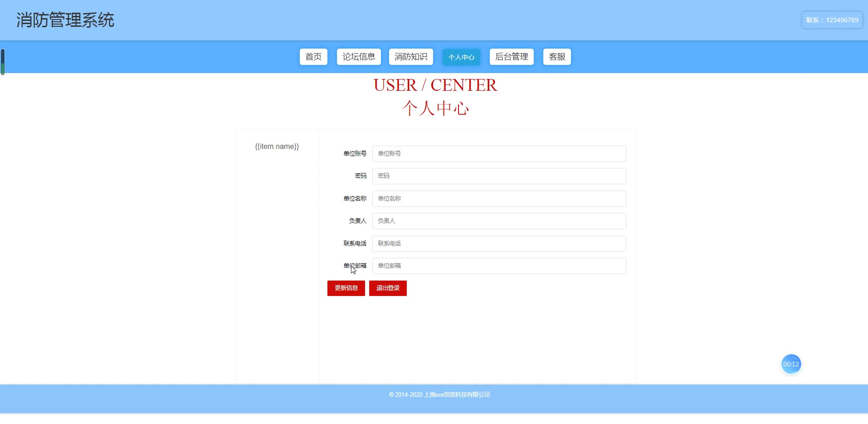Click the USER / CENTER heading
This screenshot has height=424, width=868.
[435, 85]
